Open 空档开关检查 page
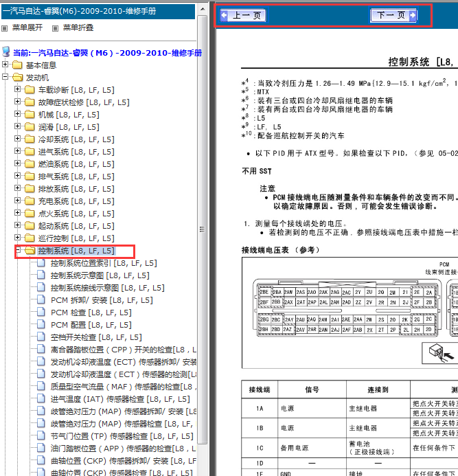This screenshot has height=476, width=458. (96, 337)
